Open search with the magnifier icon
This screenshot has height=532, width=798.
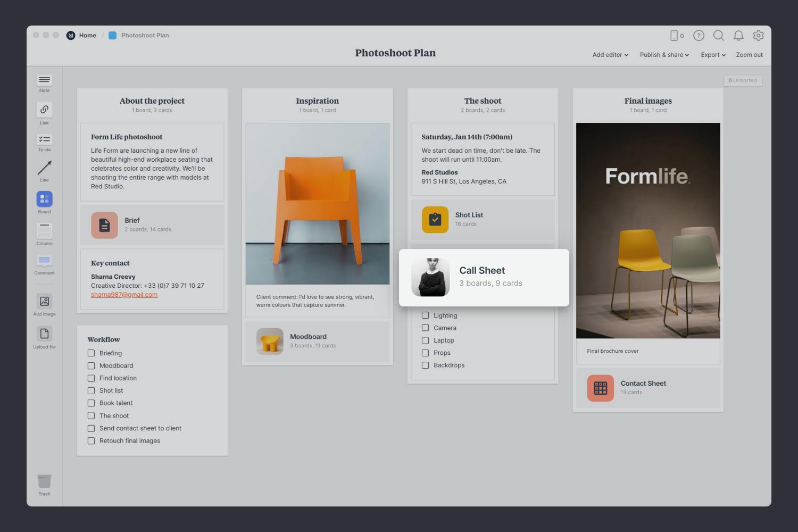718,36
